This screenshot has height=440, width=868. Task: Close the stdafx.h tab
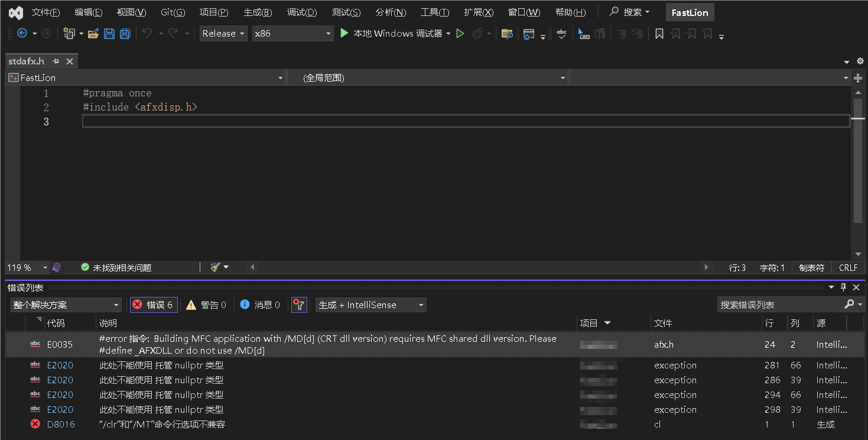pyautogui.click(x=70, y=62)
